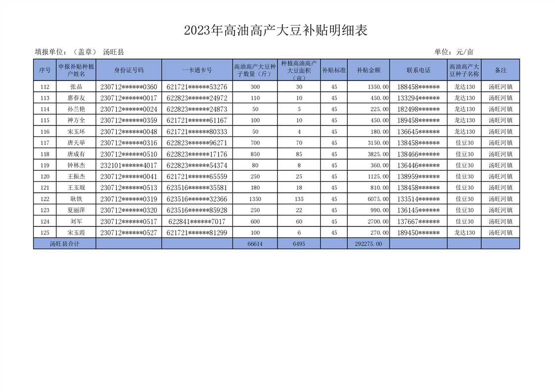
Task: Click the name cell 神方全
Action: 76,120
